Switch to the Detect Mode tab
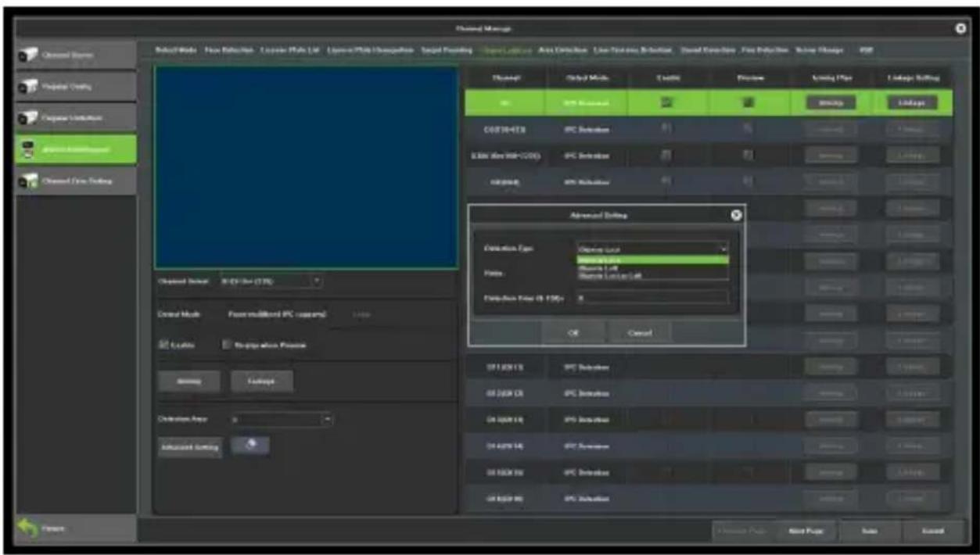The image size is (980, 555). tap(176, 50)
